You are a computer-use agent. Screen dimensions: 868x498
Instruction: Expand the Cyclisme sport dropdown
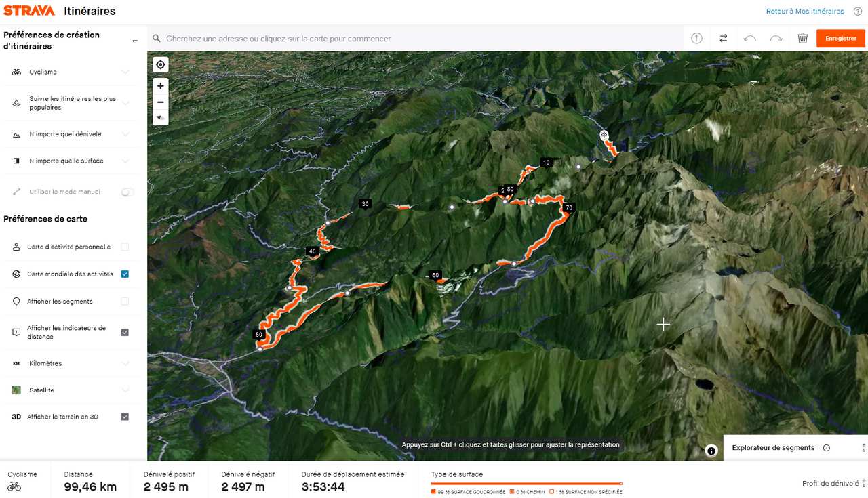pos(71,72)
